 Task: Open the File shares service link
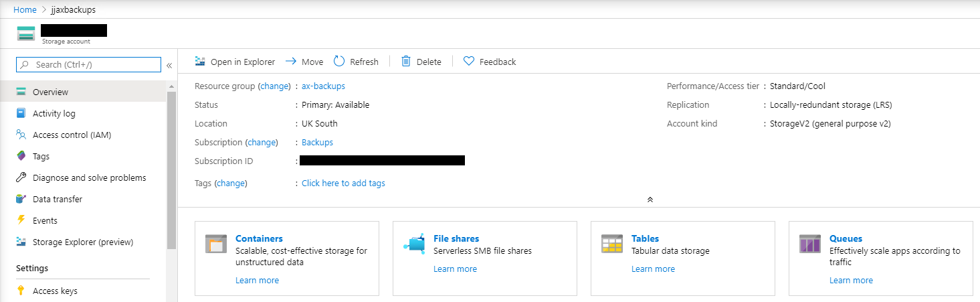[456, 238]
